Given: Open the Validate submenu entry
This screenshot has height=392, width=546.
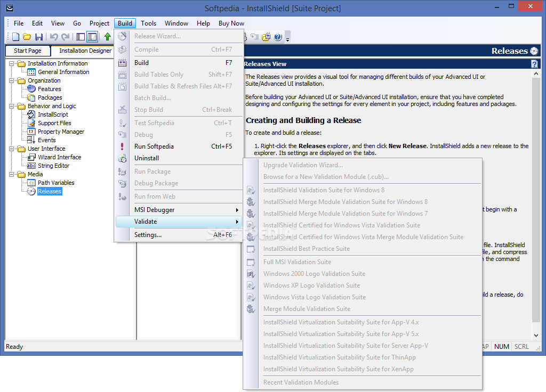Looking at the screenshot, I should [x=179, y=222].
